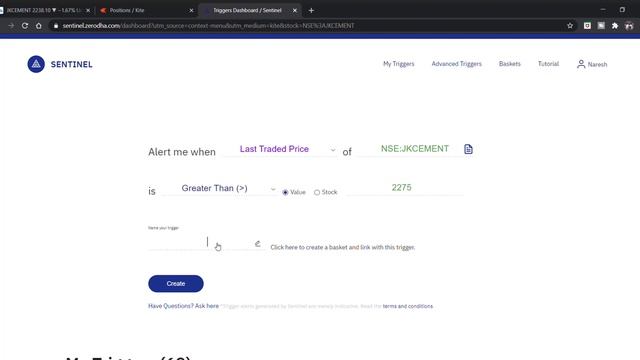Open the Last Traded Price dropdown
Screen dimensions: 640x360
click(x=280, y=149)
